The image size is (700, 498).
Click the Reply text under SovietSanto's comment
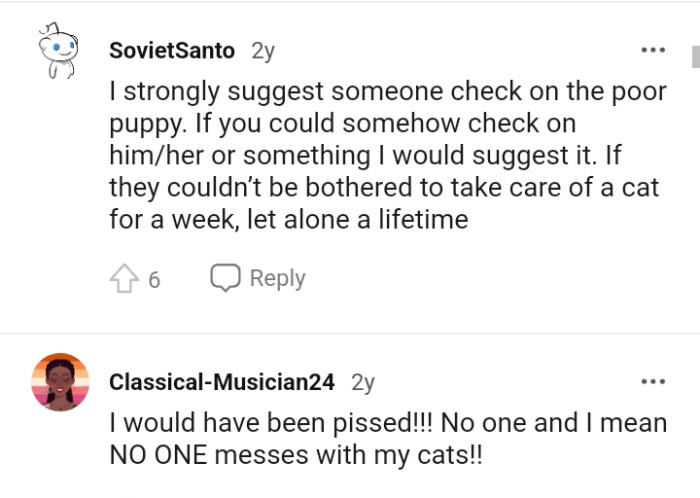click(x=277, y=278)
